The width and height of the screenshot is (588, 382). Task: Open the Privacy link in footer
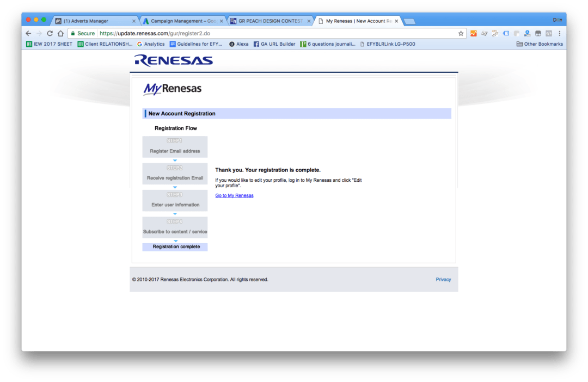point(443,280)
